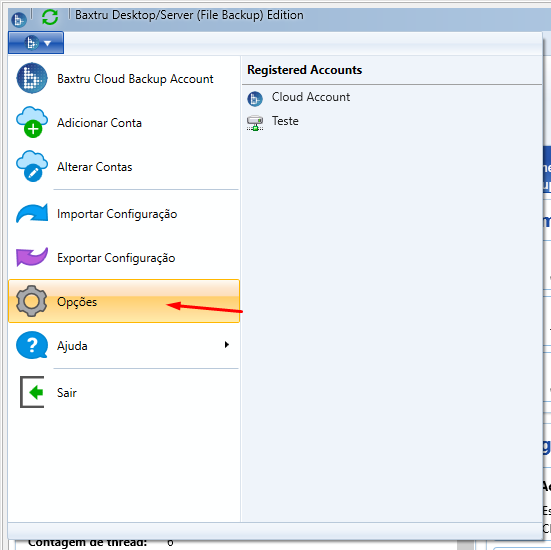Select Cloud Account in Registered Accounts
The image size is (551, 550).
coord(392,97)
